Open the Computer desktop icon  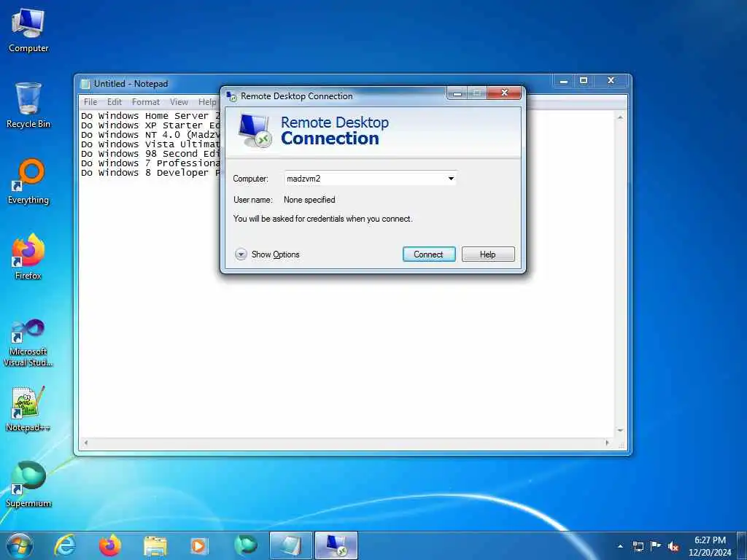click(28, 31)
